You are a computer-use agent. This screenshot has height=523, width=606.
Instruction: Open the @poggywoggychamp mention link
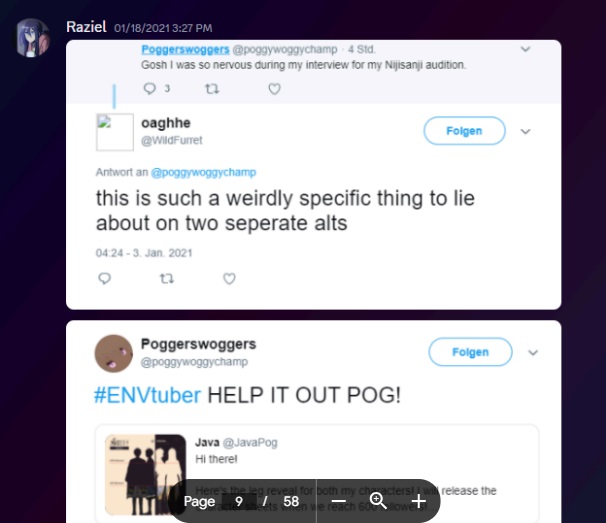203,172
